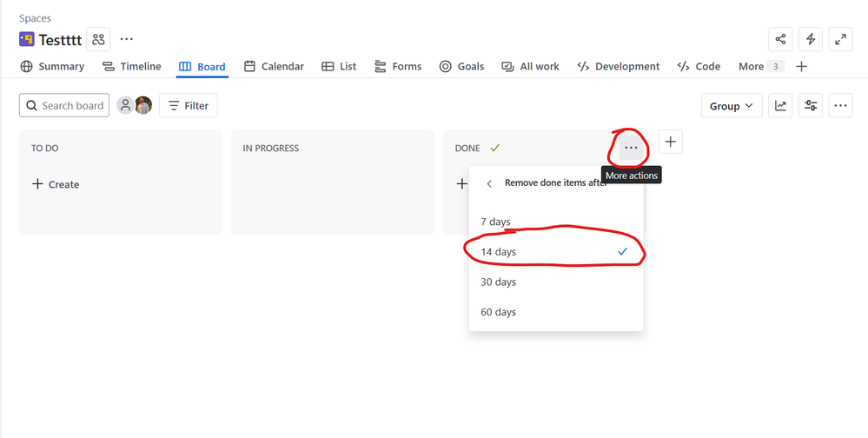
Task: Choose the 7 days option
Action: click(x=556, y=222)
